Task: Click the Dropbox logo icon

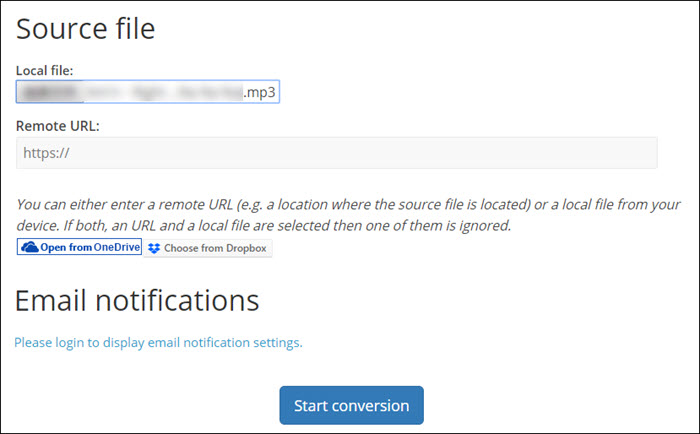Action: click(x=154, y=248)
